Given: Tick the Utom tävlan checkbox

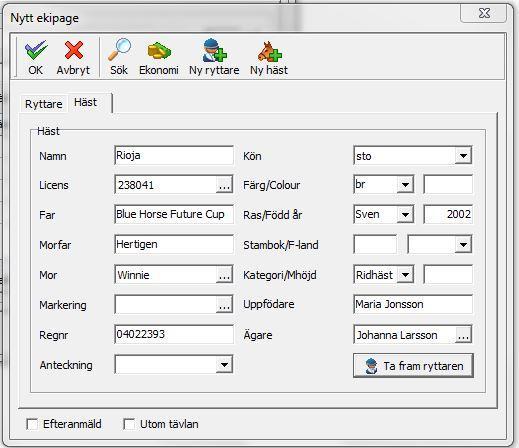Looking at the screenshot, I should (129, 424).
